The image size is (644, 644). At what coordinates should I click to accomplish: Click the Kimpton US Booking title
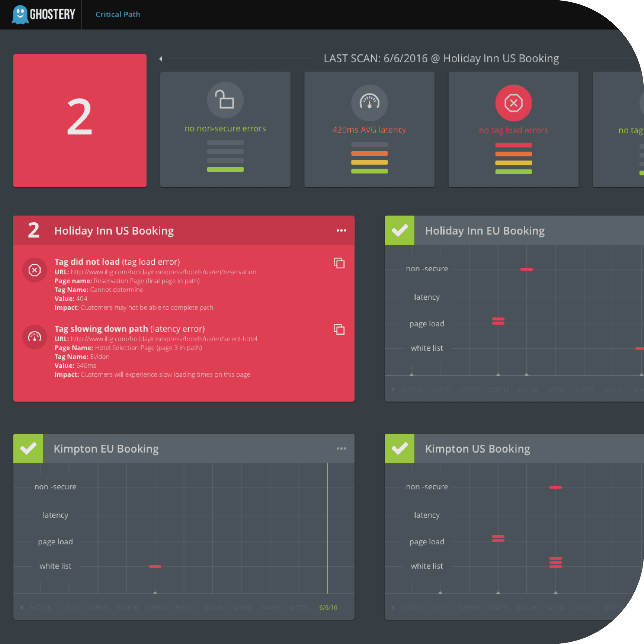(477, 449)
